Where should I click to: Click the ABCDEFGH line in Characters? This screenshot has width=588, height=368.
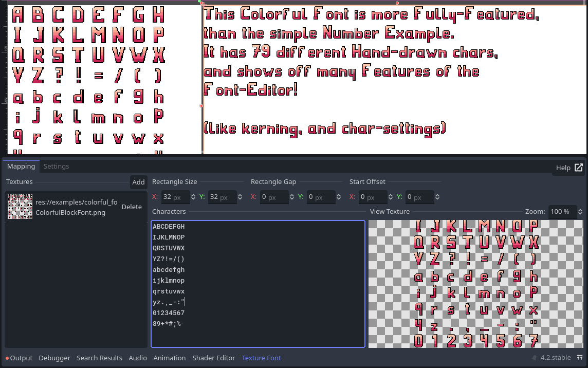(169, 227)
